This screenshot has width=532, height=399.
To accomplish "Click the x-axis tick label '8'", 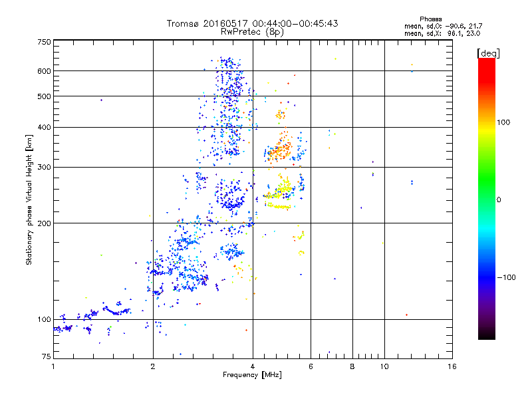I will click(352, 366).
